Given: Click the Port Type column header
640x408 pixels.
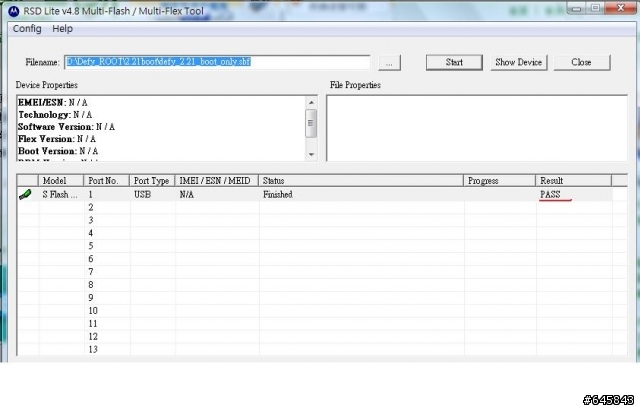Looking at the screenshot, I should tap(152, 180).
